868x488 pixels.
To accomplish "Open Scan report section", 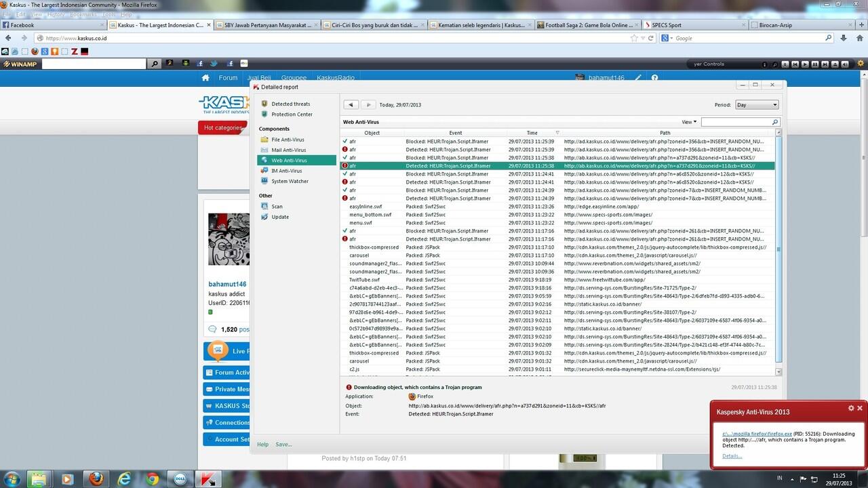I will pos(277,206).
